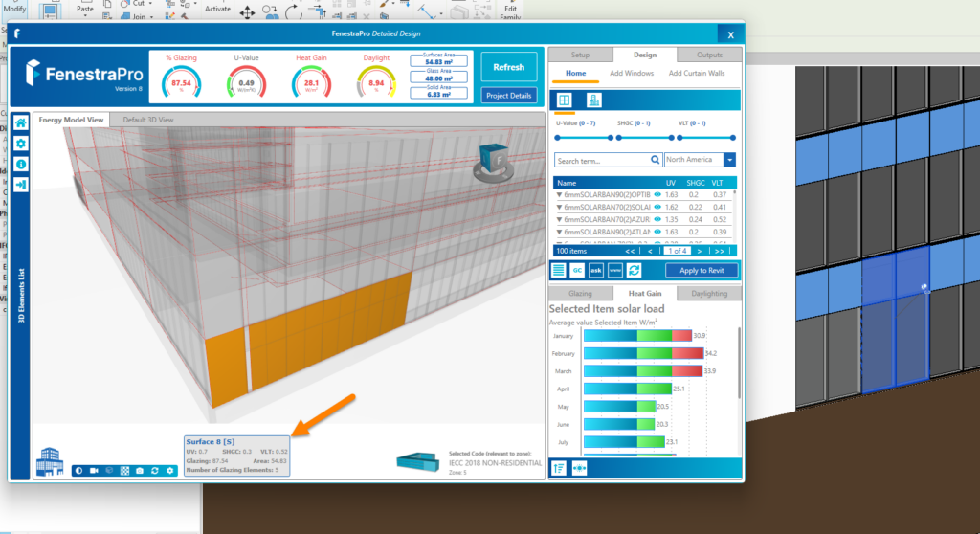Click the list view icon below table
The width and height of the screenshot is (980, 534).
pyautogui.click(x=558, y=270)
